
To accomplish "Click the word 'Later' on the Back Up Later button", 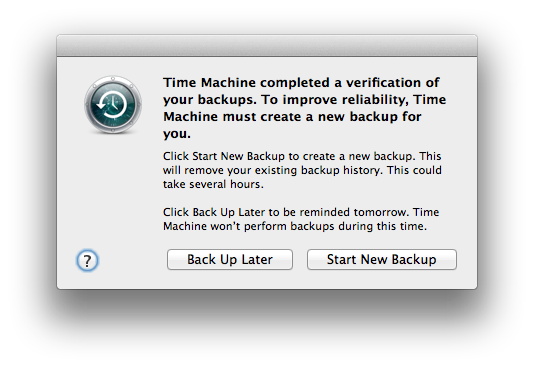I will pyautogui.click(x=257, y=259).
